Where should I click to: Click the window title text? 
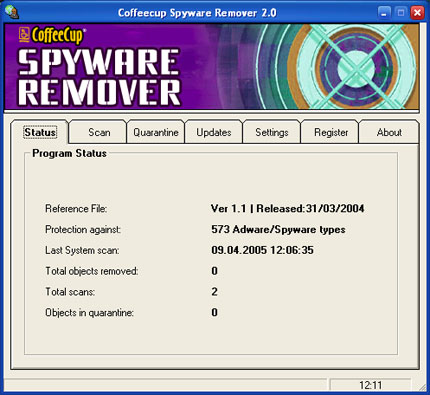pos(197,13)
